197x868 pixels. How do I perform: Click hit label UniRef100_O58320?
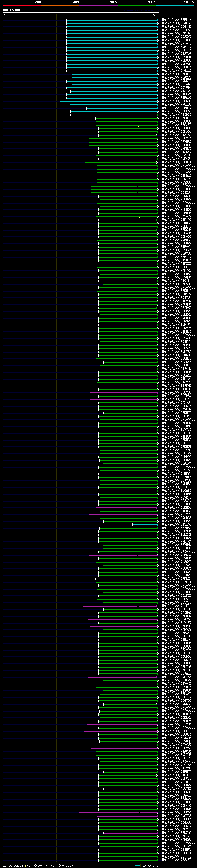[x=177, y=501]
